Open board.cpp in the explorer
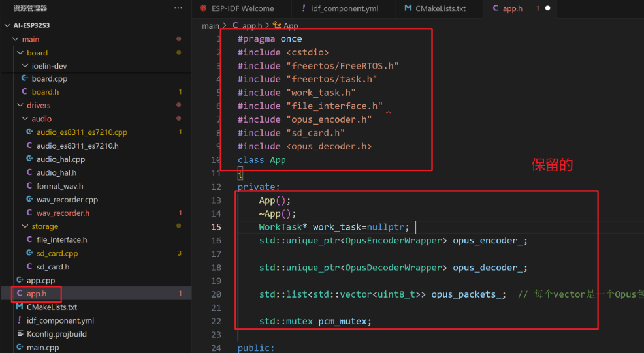 click(x=49, y=78)
